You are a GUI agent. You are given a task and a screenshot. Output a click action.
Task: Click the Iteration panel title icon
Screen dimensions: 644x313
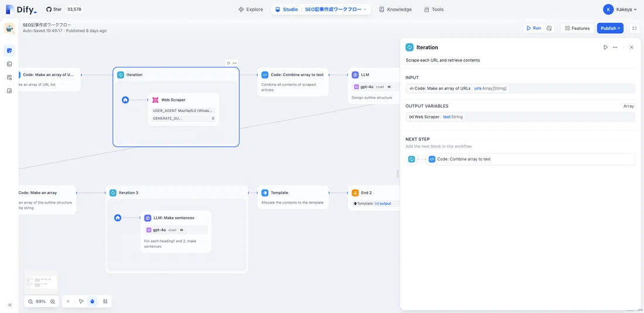point(409,47)
